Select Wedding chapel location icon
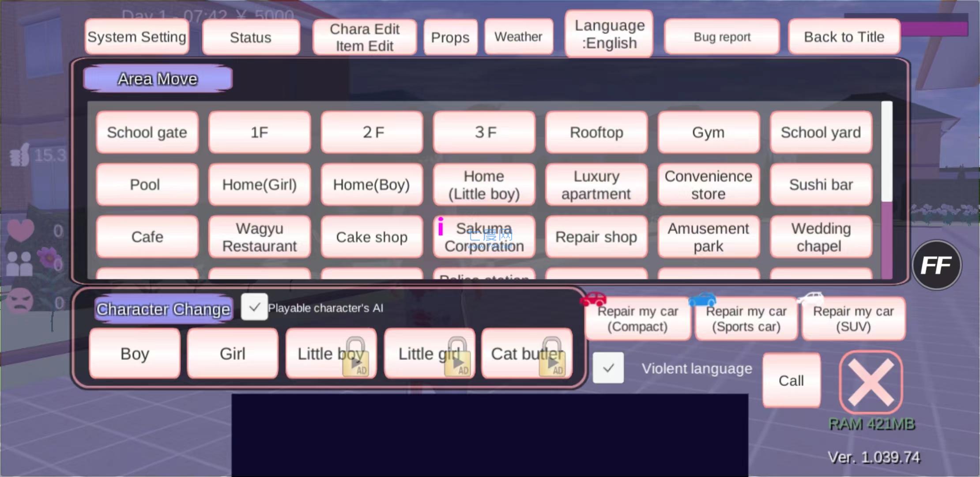This screenshot has height=477, width=980. point(821,236)
